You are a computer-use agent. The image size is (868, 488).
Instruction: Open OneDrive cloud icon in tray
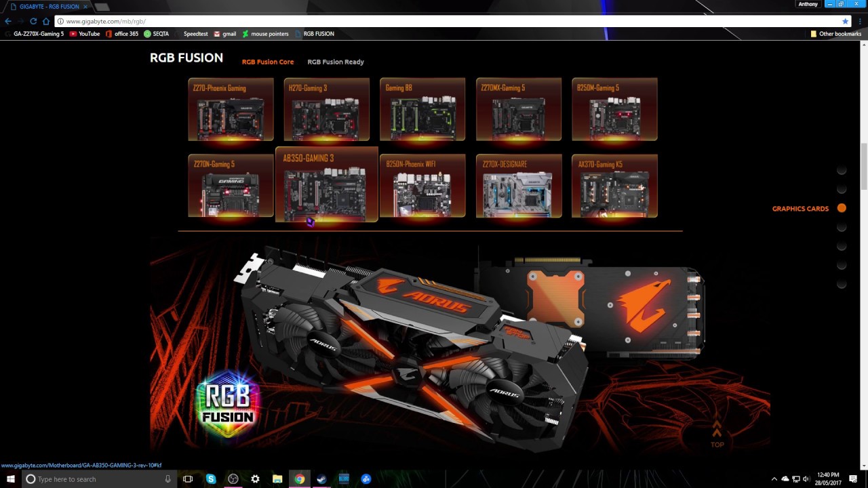click(785, 479)
